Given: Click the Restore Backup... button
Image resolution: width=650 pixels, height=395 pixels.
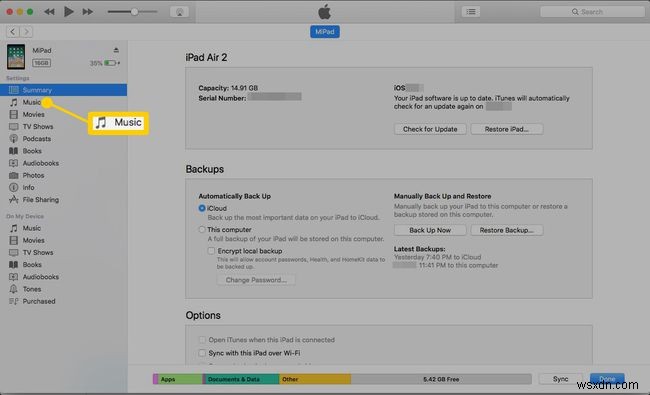Looking at the screenshot, I should click(x=507, y=230).
